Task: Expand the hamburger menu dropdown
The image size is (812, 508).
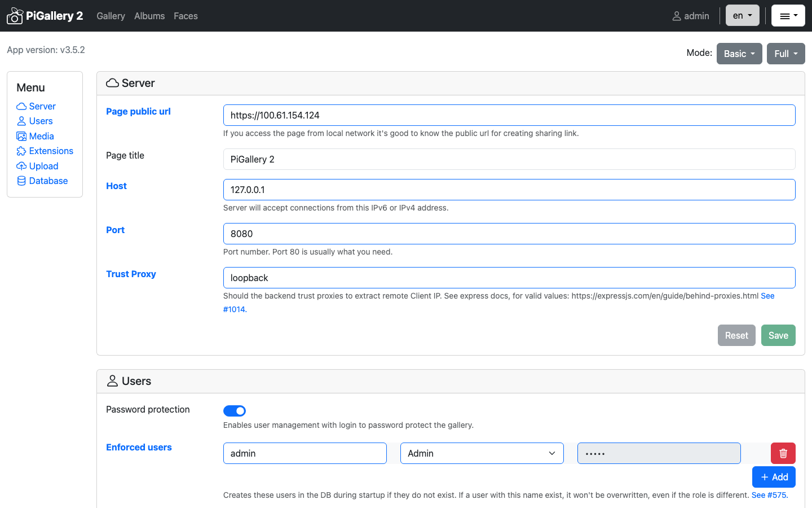Action: pyautogui.click(x=788, y=16)
